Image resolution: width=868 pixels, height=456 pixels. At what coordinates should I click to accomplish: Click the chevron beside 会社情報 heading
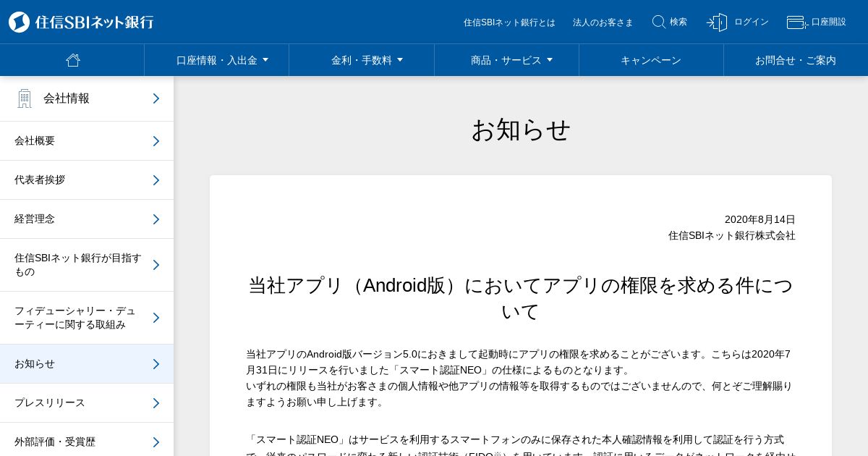click(156, 98)
